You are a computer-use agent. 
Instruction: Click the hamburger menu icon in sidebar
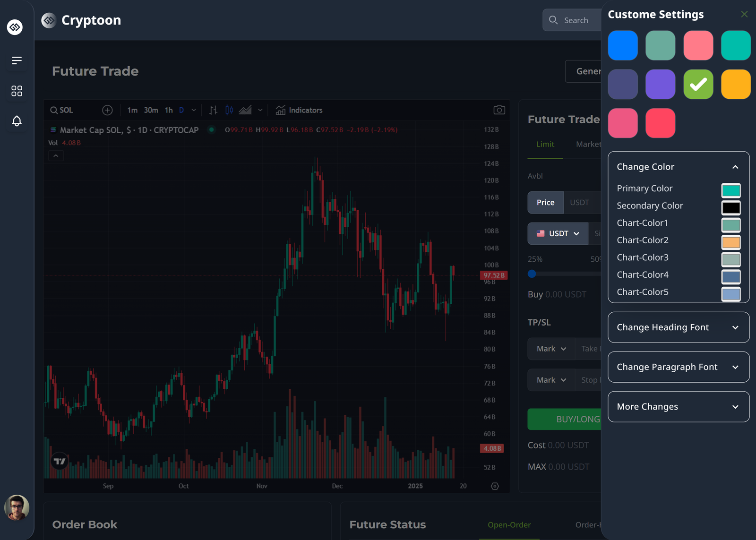click(17, 60)
